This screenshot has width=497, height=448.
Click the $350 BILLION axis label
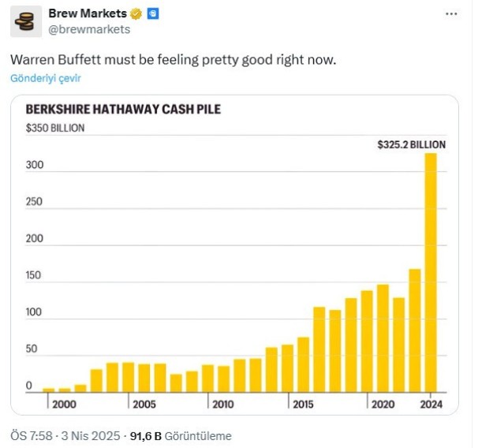[55, 128]
